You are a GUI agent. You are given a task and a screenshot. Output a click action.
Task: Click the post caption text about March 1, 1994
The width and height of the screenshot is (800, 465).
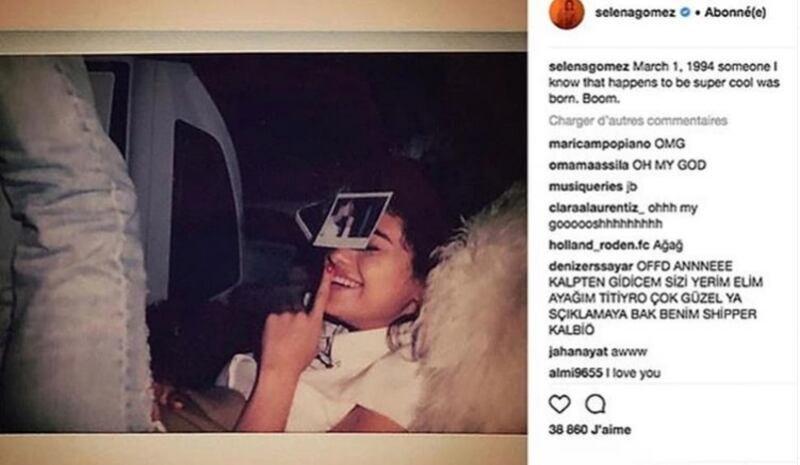coord(664,82)
